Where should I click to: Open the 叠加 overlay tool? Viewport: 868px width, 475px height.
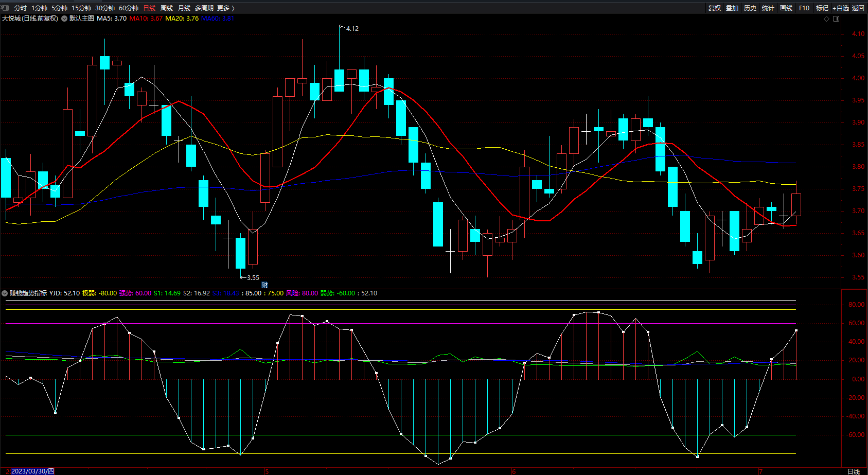coord(732,8)
